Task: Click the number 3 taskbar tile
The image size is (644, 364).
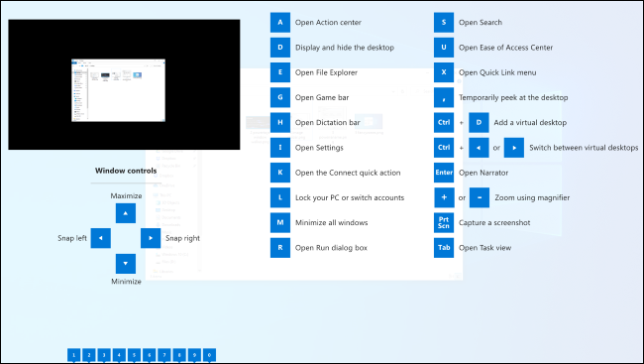Action: point(104,355)
